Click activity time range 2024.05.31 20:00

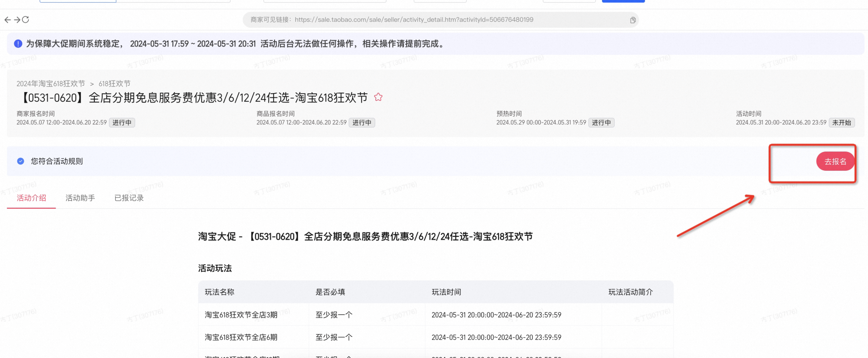tap(781, 123)
